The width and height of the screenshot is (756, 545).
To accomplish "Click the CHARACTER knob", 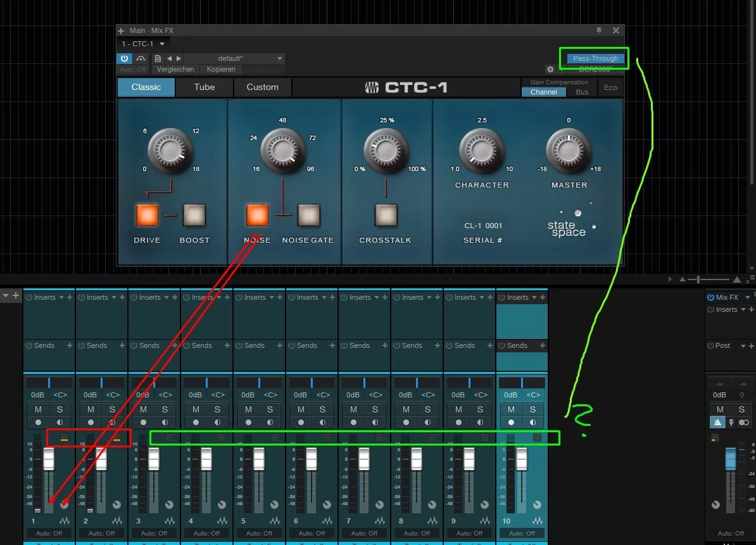I will pyautogui.click(x=481, y=151).
